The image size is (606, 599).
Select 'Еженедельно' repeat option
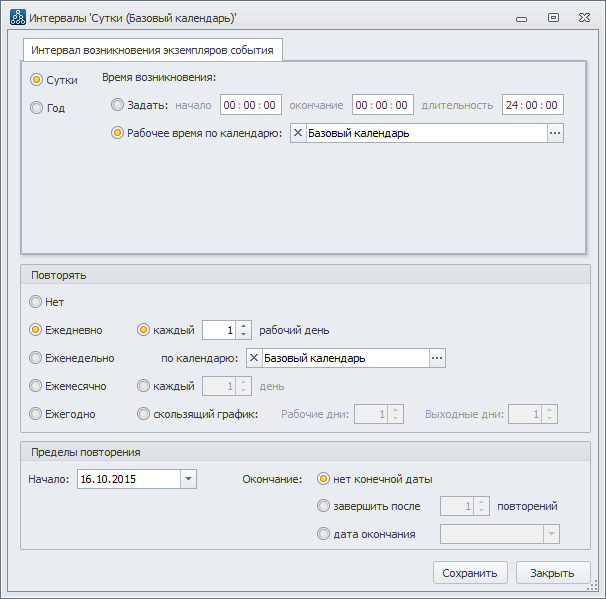[37, 358]
